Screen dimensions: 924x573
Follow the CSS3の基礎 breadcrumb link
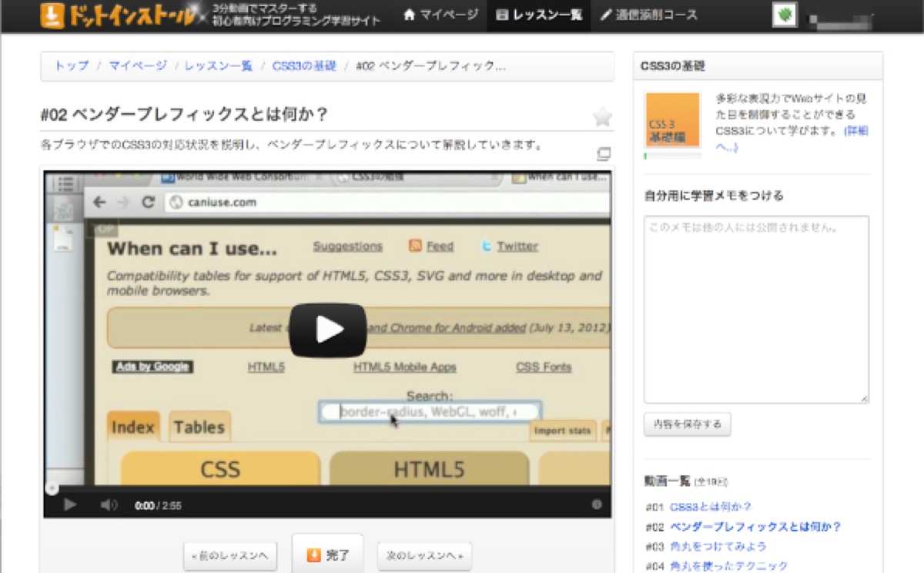pyautogui.click(x=304, y=66)
